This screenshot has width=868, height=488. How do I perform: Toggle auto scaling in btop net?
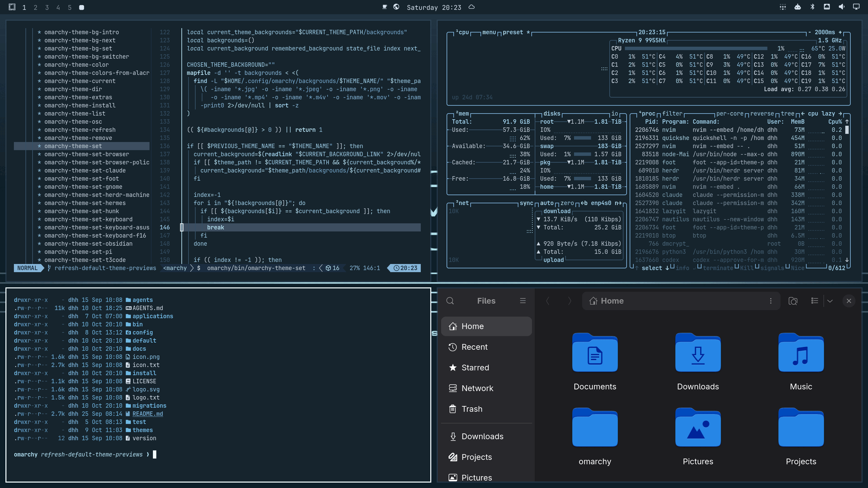click(x=547, y=203)
